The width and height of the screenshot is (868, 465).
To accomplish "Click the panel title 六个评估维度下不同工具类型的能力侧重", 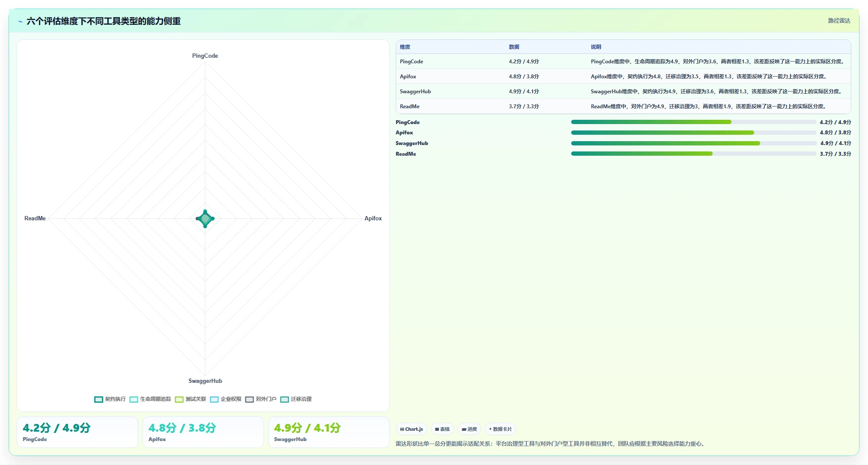I will [x=104, y=21].
